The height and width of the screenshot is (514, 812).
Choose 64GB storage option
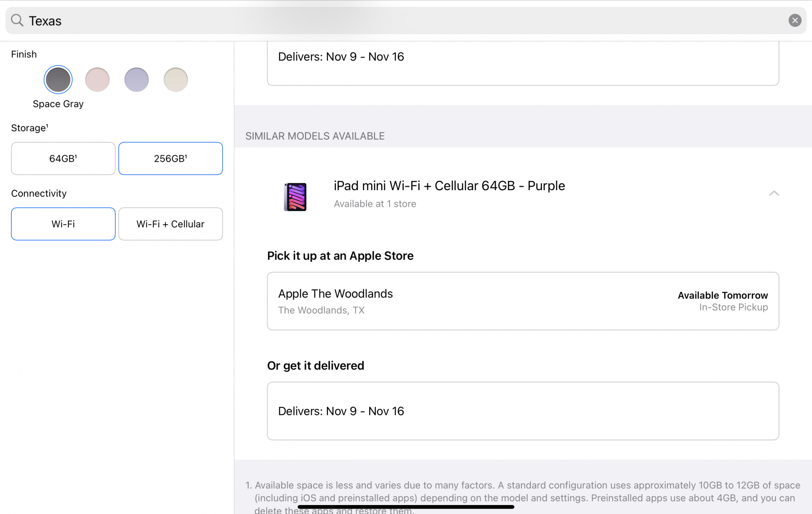(63, 158)
